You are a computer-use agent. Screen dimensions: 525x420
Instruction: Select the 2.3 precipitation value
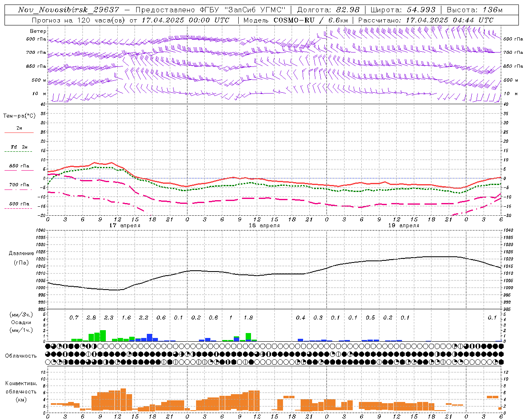[109, 317]
